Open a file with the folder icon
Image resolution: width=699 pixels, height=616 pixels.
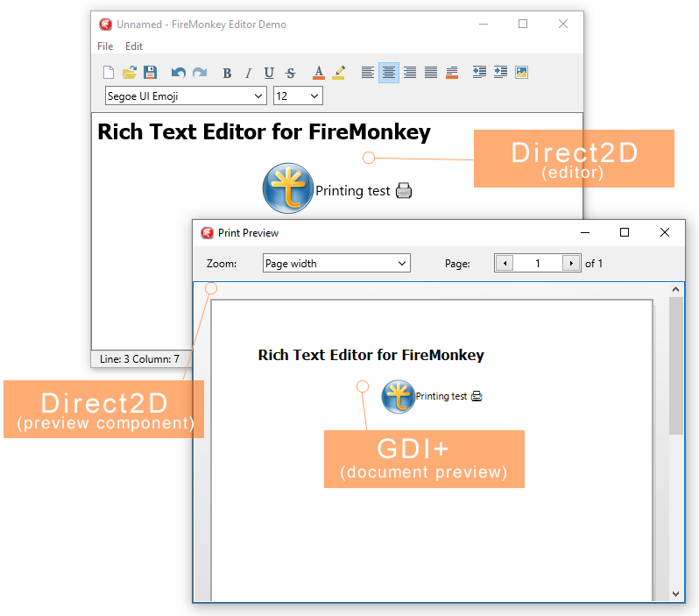click(129, 73)
